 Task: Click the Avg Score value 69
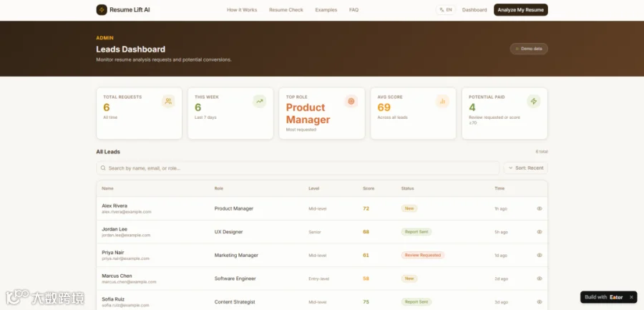tap(384, 107)
